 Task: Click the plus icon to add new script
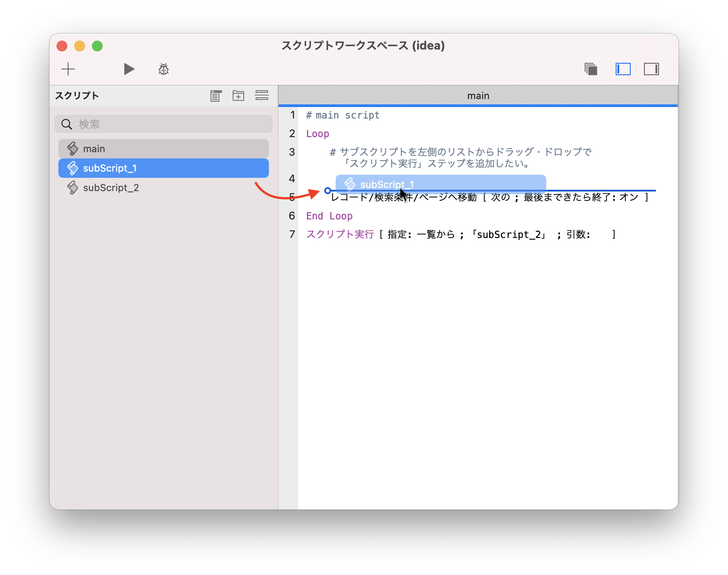(68, 69)
